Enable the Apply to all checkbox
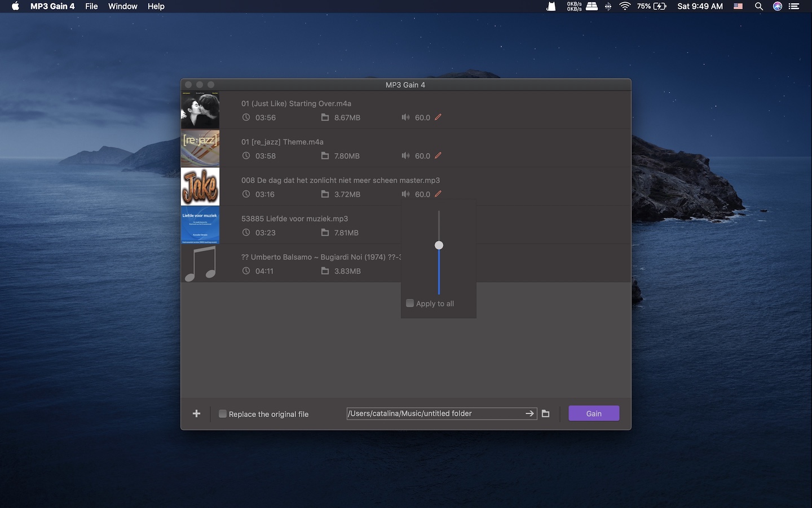This screenshot has width=812, height=508. [x=410, y=303]
